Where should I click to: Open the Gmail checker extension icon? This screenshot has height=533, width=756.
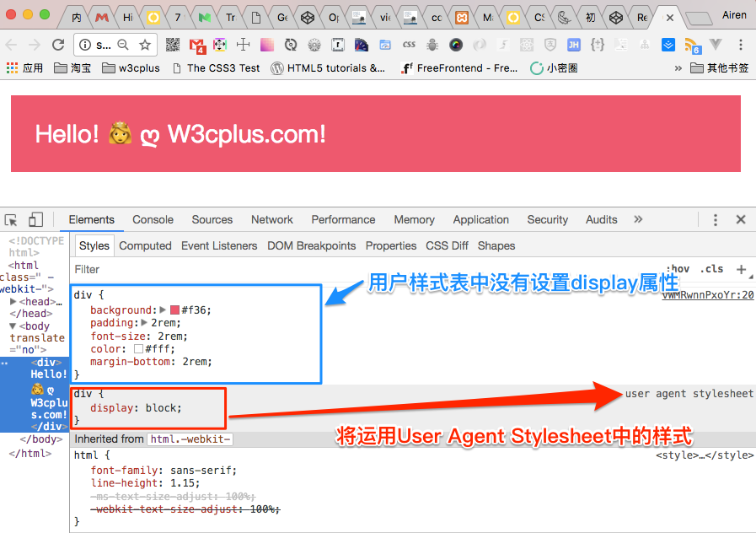(196, 46)
